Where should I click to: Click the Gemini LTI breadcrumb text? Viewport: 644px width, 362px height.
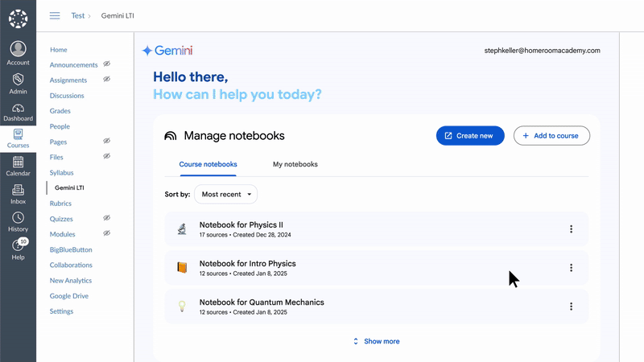[x=118, y=15]
